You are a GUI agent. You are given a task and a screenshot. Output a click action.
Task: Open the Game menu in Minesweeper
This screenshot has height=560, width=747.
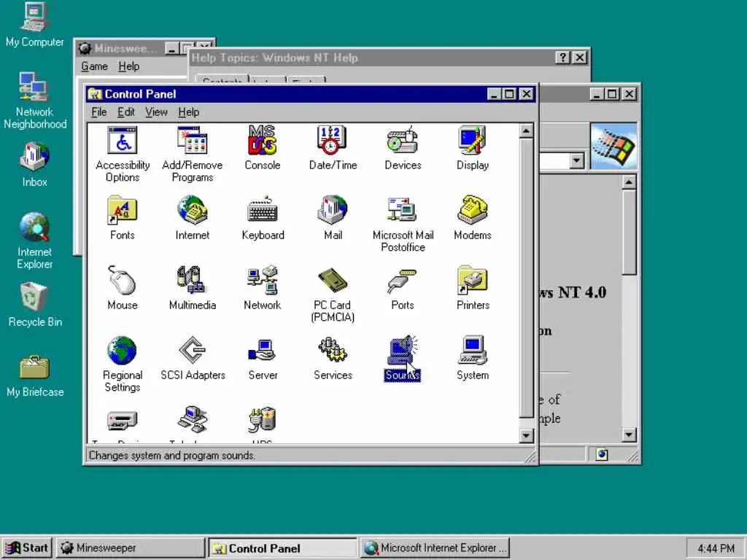pos(94,66)
